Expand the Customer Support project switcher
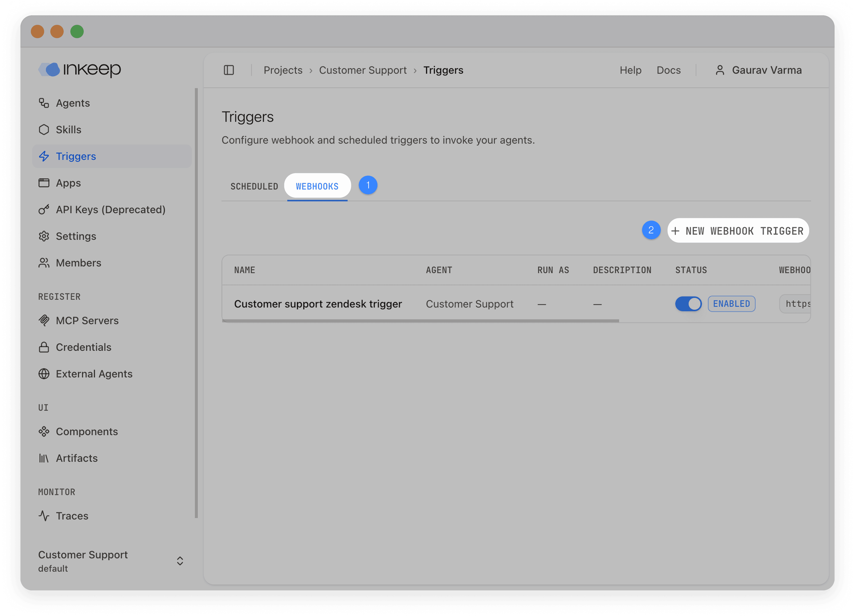855x616 pixels. point(180,561)
